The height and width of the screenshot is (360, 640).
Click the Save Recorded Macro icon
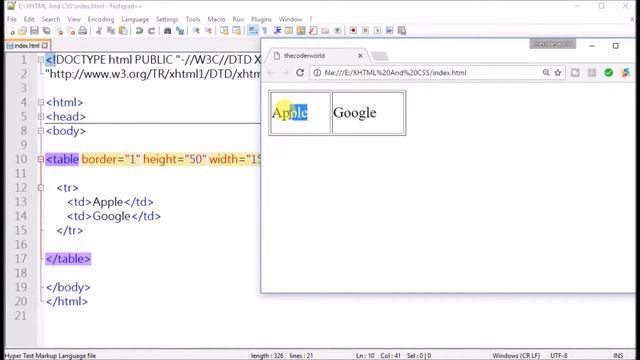coord(402,31)
